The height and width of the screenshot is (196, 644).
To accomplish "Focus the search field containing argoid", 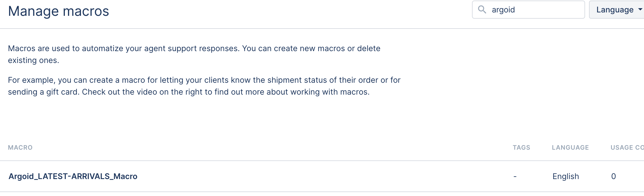I will (x=528, y=10).
